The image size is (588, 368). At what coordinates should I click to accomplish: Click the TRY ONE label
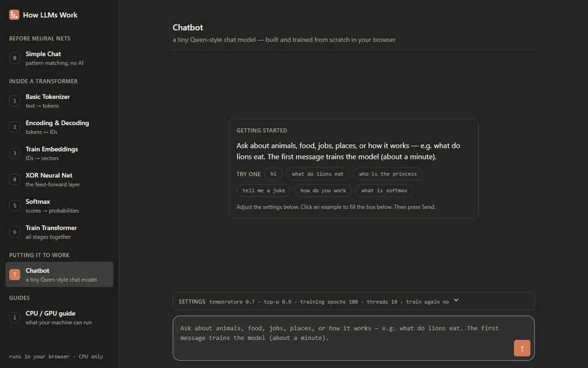248,174
